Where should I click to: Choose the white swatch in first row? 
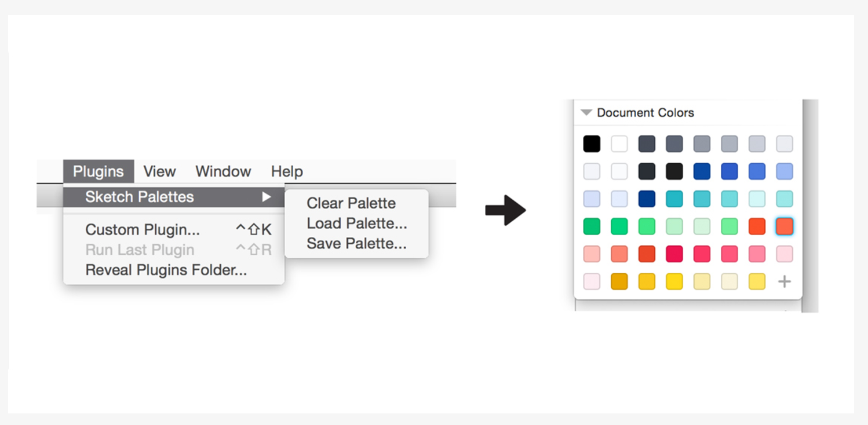click(x=619, y=144)
